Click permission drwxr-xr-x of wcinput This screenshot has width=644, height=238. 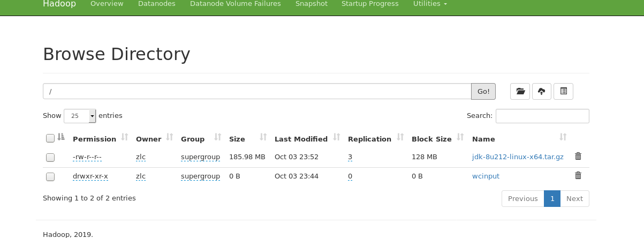pos(90,176)
